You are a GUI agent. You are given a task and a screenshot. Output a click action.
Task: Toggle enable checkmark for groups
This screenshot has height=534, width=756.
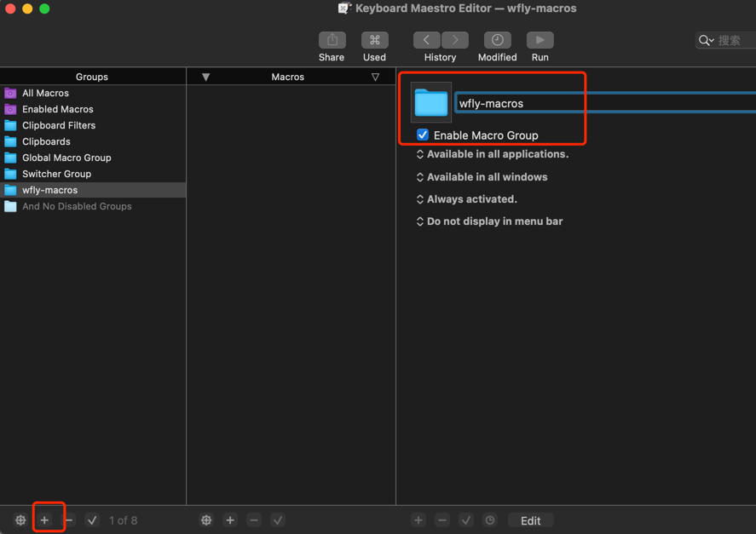tap(92, 520)
